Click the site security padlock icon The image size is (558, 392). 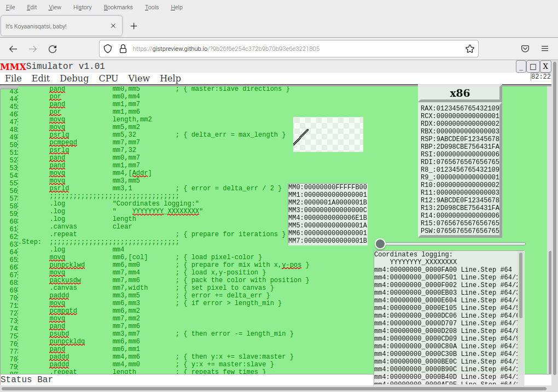coord(123,49)
